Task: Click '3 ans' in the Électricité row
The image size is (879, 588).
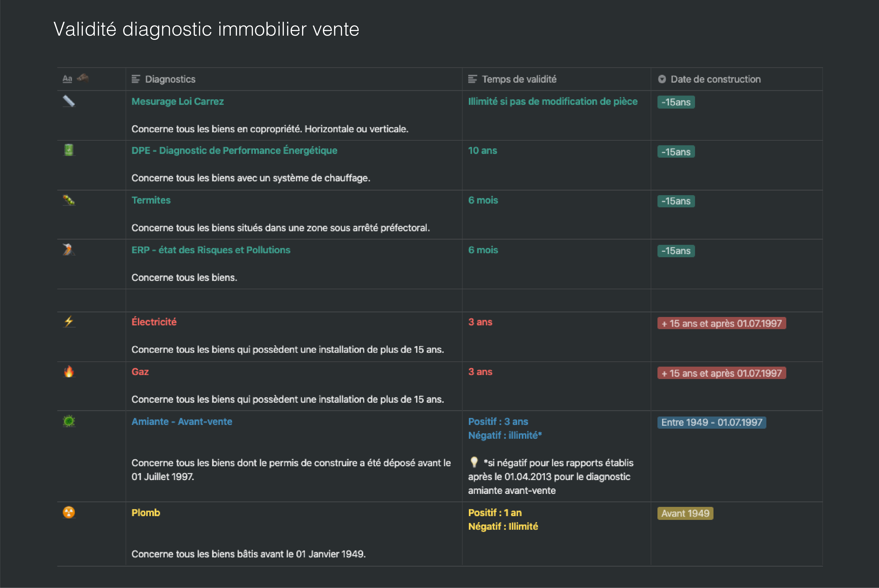Action: (x=480, y=322)
